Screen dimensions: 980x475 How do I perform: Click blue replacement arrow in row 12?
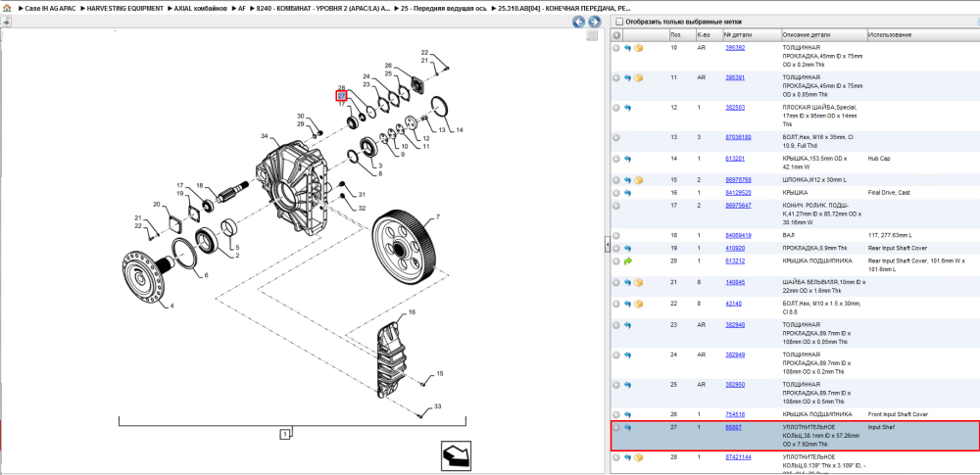coord(627,108)
